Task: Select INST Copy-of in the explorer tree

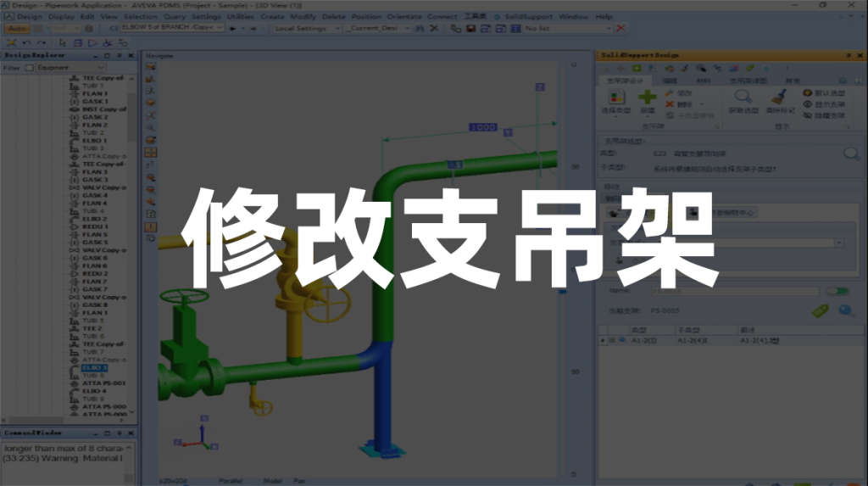Action: (104, 109)
